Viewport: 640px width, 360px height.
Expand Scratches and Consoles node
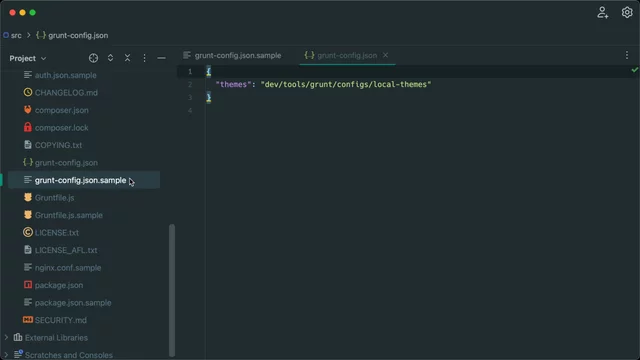click(x=6, y=355)
